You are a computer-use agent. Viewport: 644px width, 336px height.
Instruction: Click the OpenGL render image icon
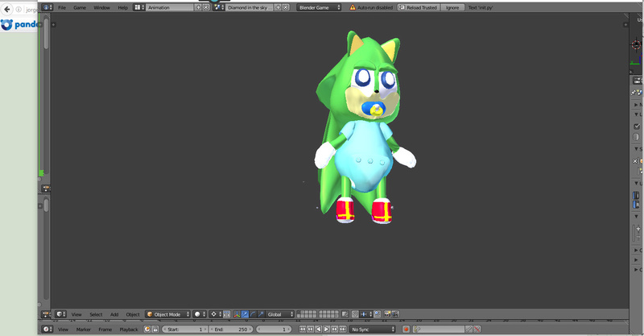[x=387, y=314]
